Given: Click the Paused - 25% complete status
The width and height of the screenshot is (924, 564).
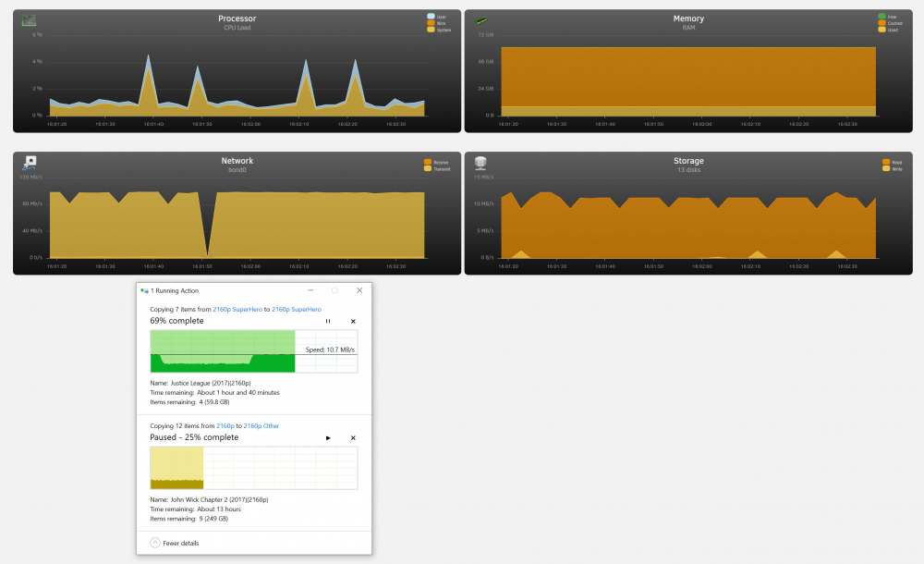Looking at the screenshot, I should tap(194, 437).
